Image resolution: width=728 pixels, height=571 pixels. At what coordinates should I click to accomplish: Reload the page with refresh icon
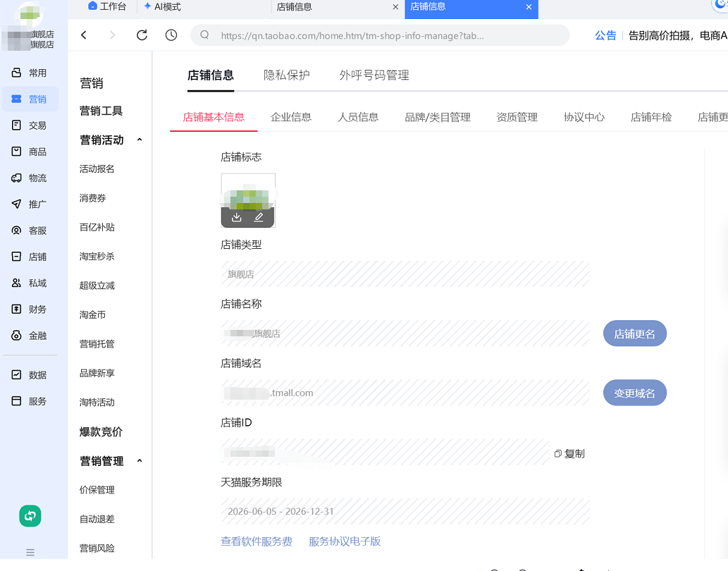click(142, 35)
